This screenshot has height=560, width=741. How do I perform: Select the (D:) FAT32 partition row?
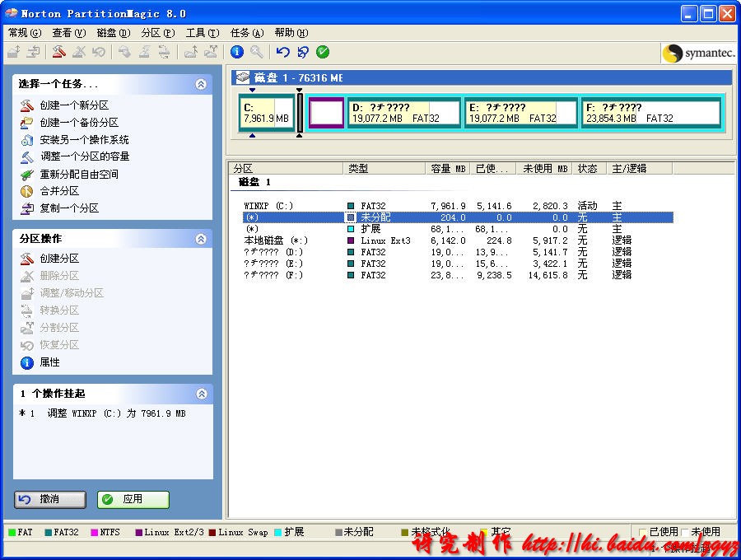458,252
